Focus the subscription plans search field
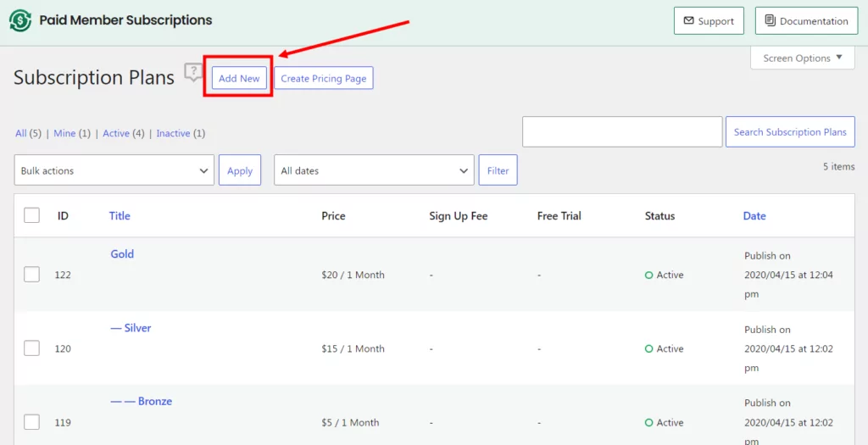This screenshot has width=868, height=445. click(x=622, y=131)
